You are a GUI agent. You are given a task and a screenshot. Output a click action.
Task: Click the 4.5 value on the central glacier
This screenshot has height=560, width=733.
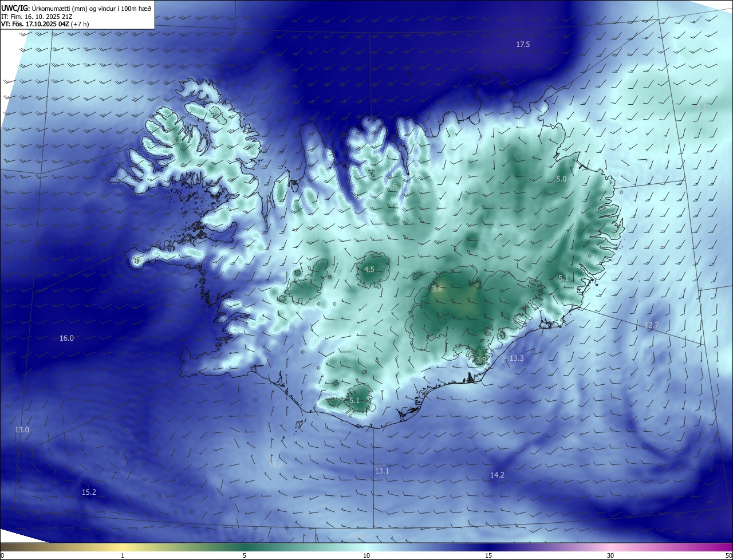(x=369, y=269)
